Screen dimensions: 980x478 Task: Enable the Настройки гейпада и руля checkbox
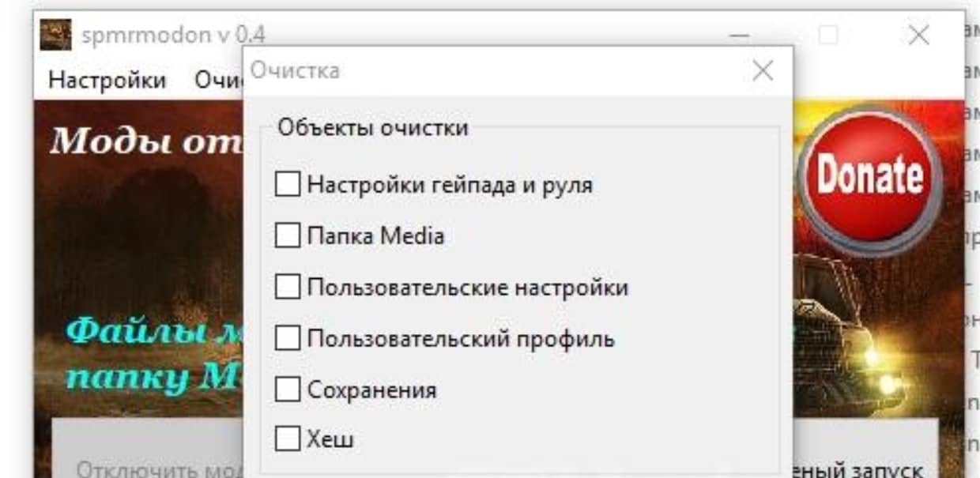coord(288,185)
